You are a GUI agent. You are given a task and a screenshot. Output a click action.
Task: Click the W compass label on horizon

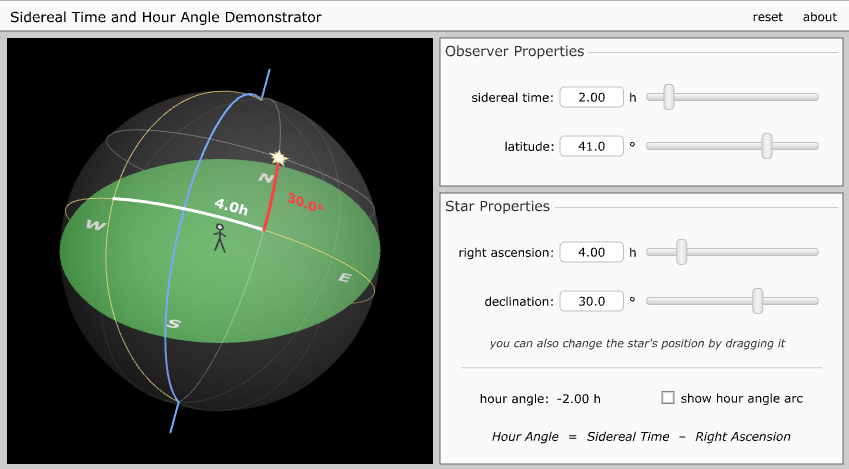[96, 225]
